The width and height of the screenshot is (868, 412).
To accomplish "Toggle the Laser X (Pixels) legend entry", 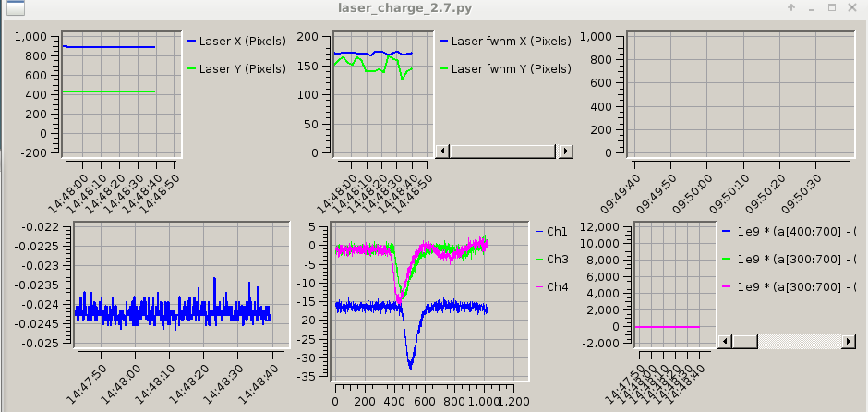I will pos(236,42).
